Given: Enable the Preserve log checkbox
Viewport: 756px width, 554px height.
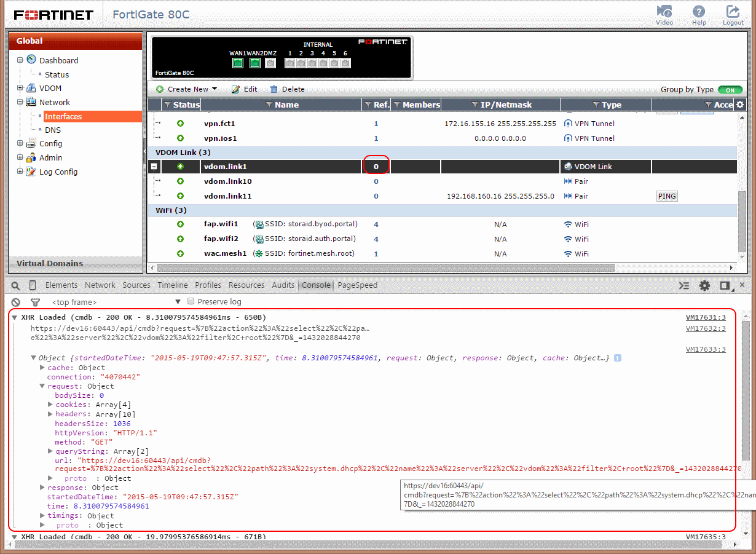Looking at the screenshot, I should [191, 301].
